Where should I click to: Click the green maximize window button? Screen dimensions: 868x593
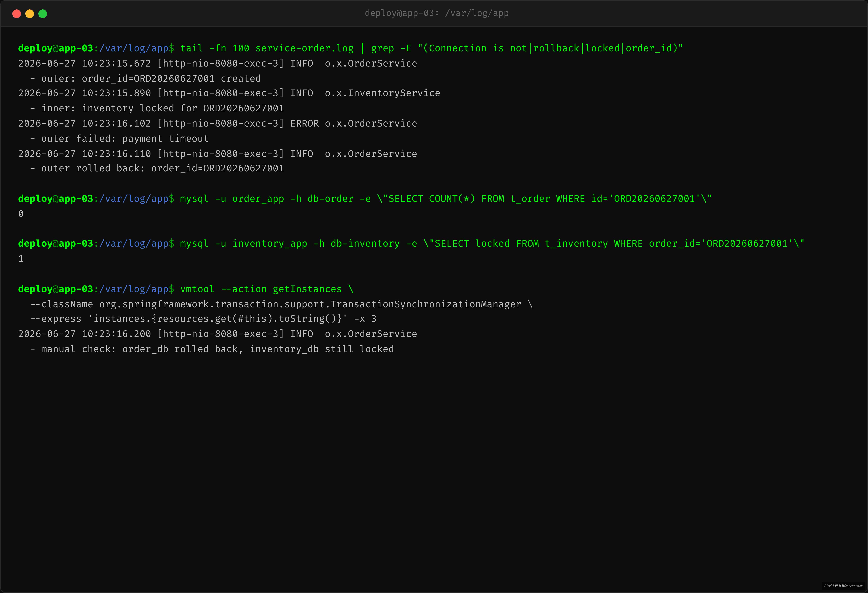[42, 14]
